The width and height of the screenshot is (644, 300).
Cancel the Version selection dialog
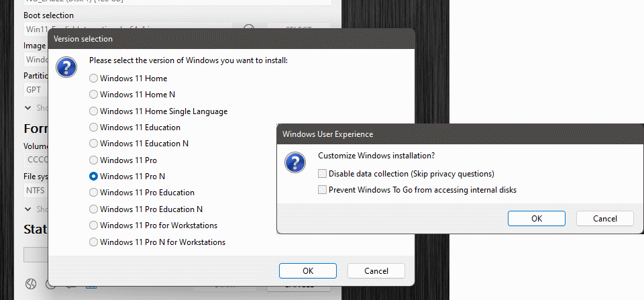pos(376,271)
